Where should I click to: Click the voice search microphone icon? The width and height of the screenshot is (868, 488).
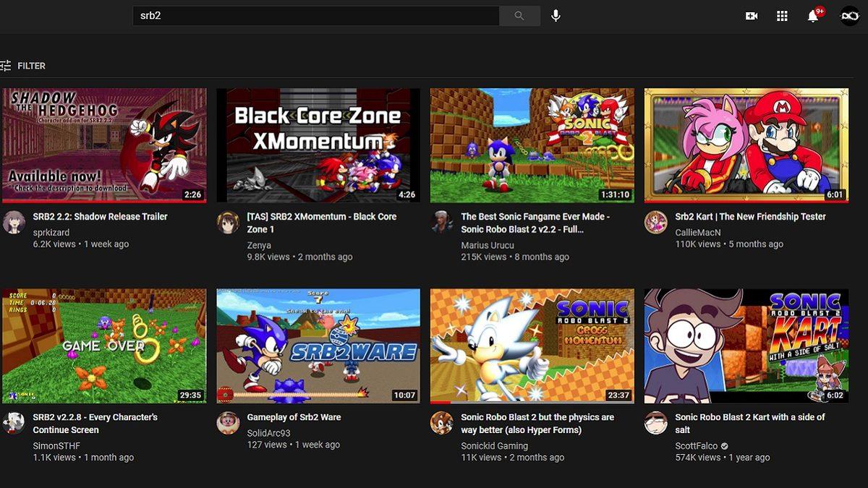pos(555,15)
